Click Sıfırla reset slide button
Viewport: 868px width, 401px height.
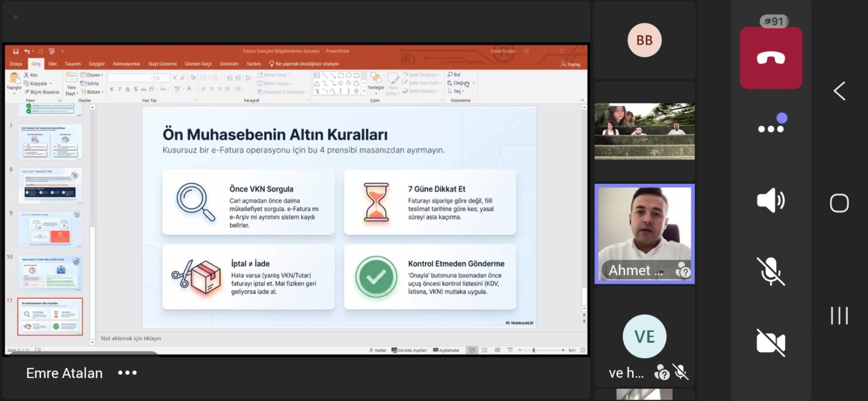coord(90,83)
